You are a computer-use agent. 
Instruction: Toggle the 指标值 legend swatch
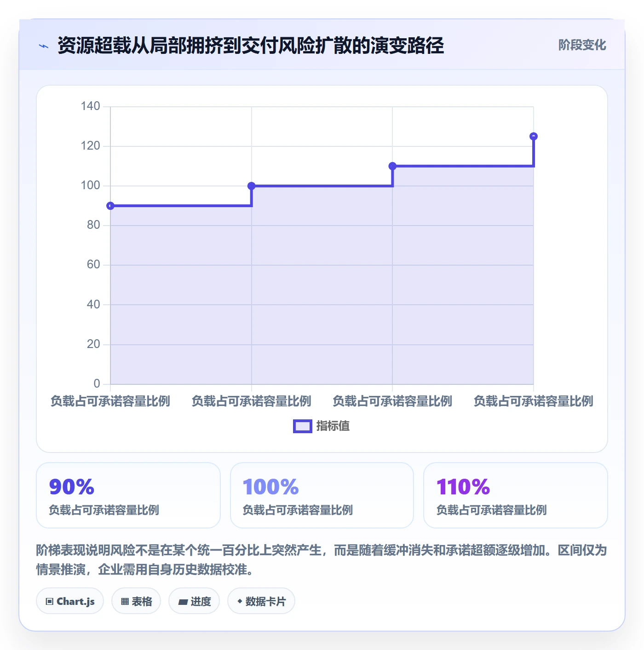pyautogui.click(x=303, y=426)
